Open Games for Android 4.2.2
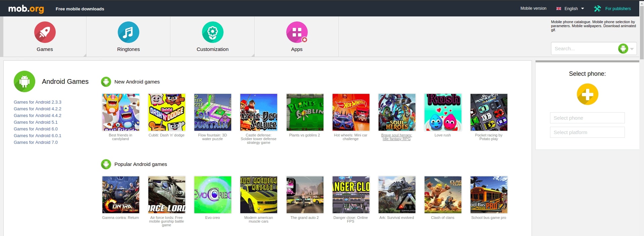This screenshot has width=644, height=236. 38,109
